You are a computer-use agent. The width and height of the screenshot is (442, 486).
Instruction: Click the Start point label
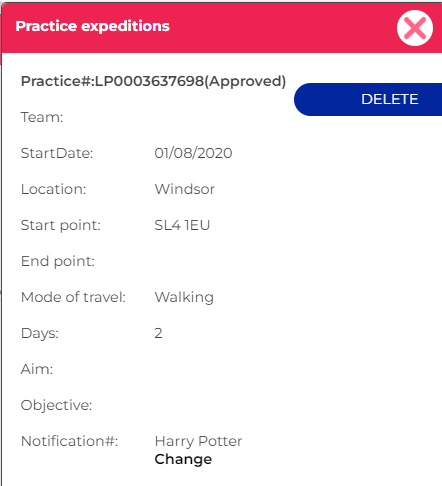(x=61, y=225)
